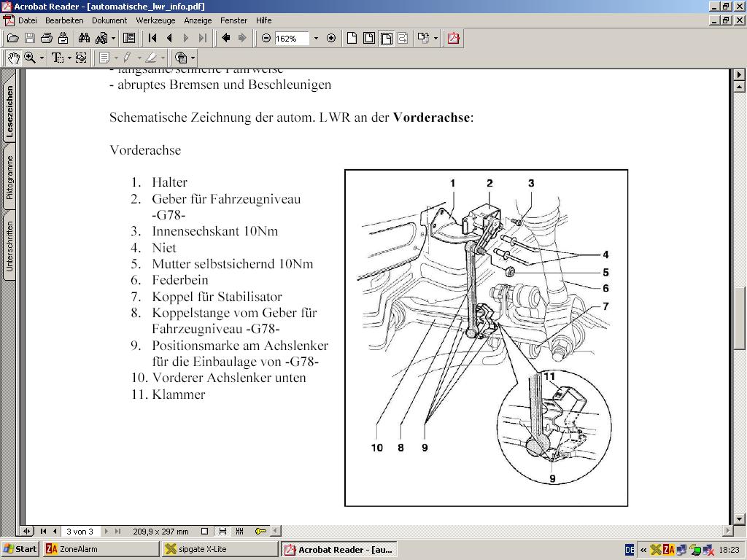Open the zoom percentage dropdown arrow
The image size is (747, 560).
point(316,38)
